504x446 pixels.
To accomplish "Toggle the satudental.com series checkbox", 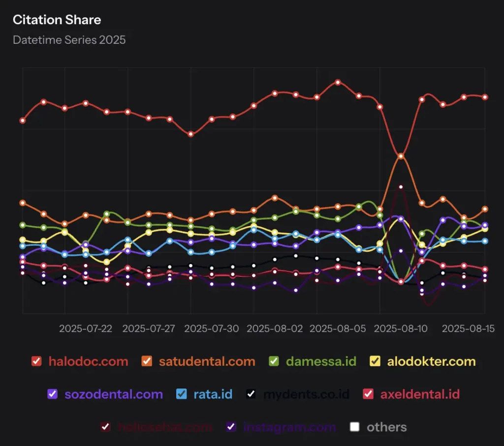I will (147, 361).
